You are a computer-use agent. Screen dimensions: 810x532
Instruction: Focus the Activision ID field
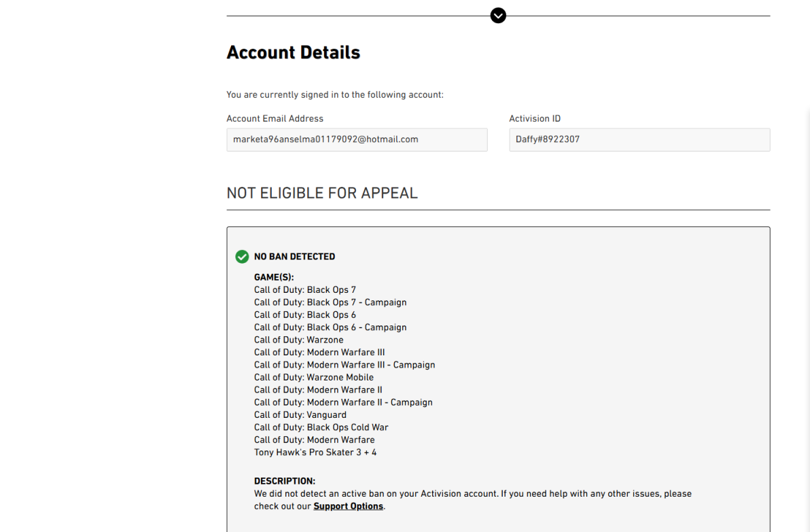pyautogui.click(x=639, y=139)
